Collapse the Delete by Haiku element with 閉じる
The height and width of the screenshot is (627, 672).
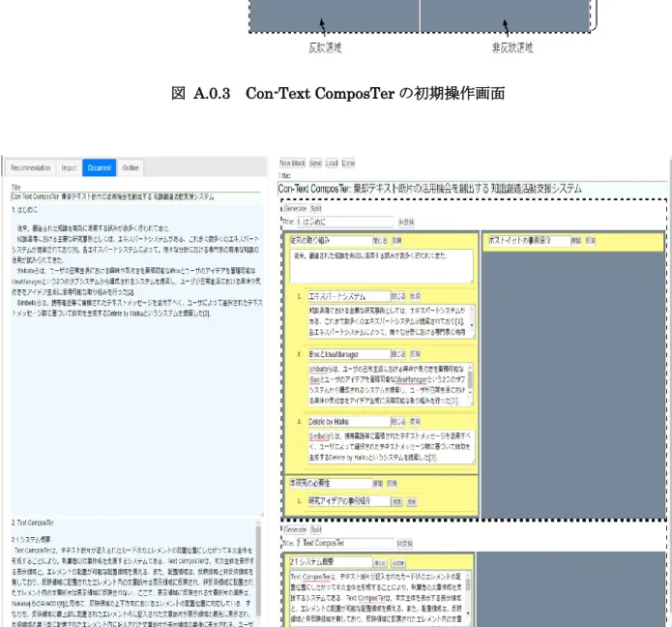click(x=398, y=422)
